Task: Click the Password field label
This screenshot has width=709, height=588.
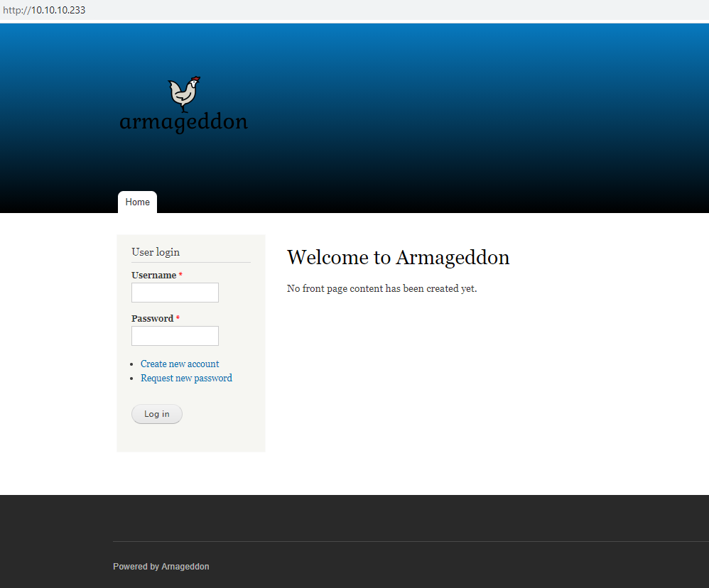Action: [x=152, y=319]
